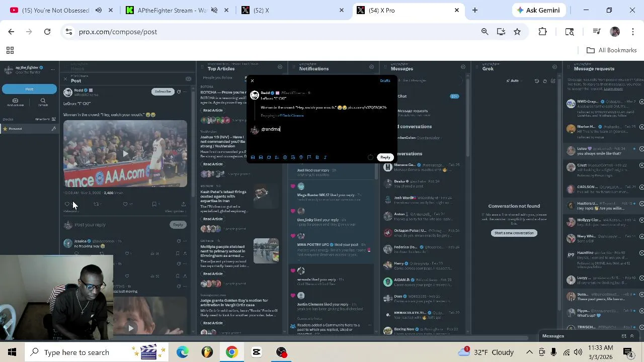Click Add column in sidebar
Screen dimensions: 644x362
click(x=15, y=102)
